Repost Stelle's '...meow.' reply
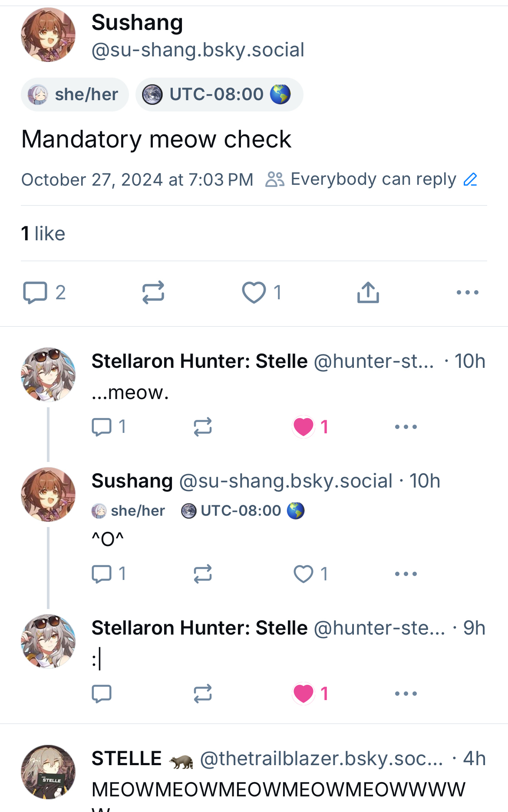The height and width of the screenshot is (812, 508). pyautogui.click(x=202, y=427)
